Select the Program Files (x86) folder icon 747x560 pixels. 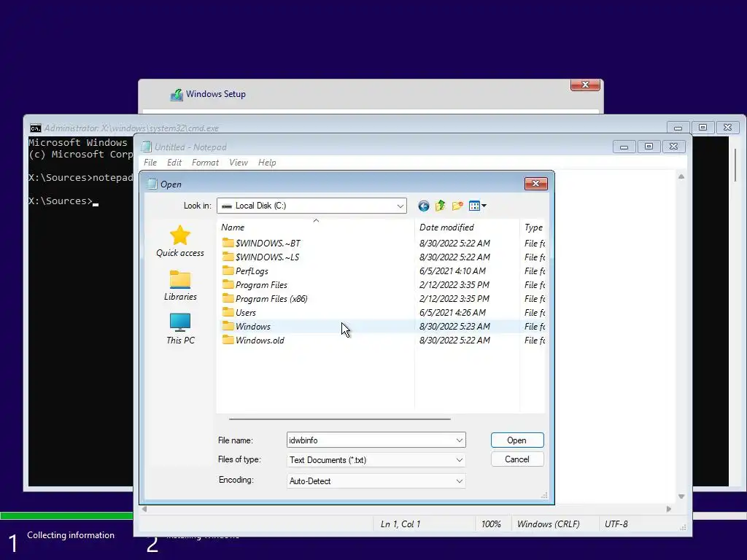[x=228, y=298]
